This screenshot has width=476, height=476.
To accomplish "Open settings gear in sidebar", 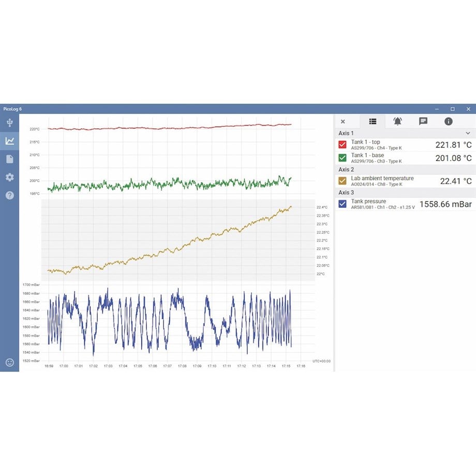I will click(10, 177).
